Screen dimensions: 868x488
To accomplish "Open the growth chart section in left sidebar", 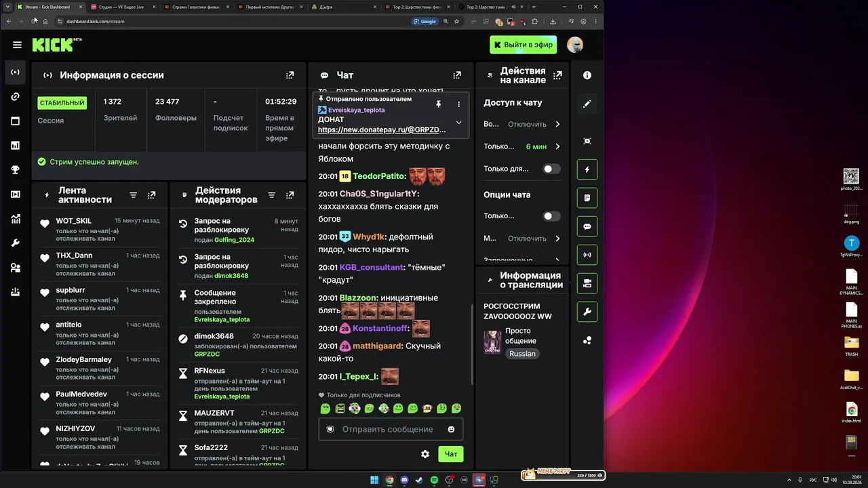I will coord(15,219).
